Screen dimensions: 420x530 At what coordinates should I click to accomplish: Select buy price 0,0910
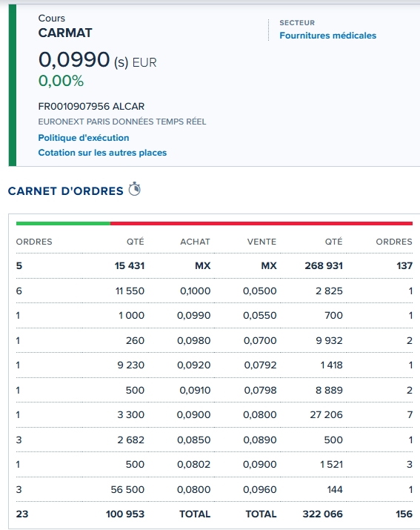click(195, 390)
